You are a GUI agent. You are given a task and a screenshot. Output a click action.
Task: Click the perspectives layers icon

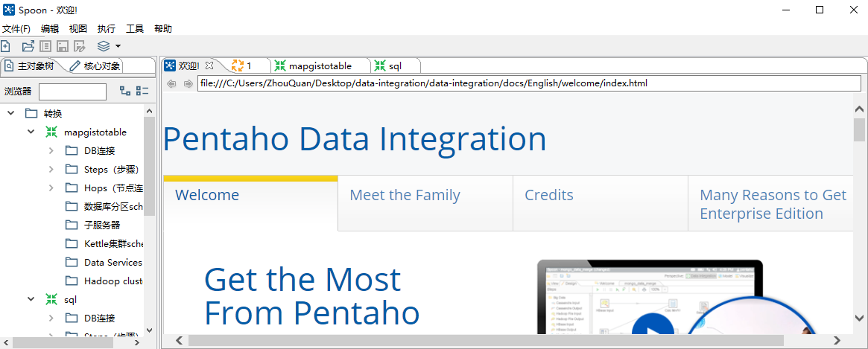(x=104, y=46)
